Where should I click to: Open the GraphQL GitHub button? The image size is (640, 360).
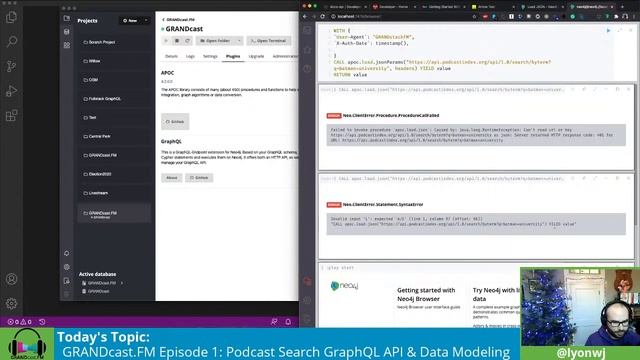point(199,178)
